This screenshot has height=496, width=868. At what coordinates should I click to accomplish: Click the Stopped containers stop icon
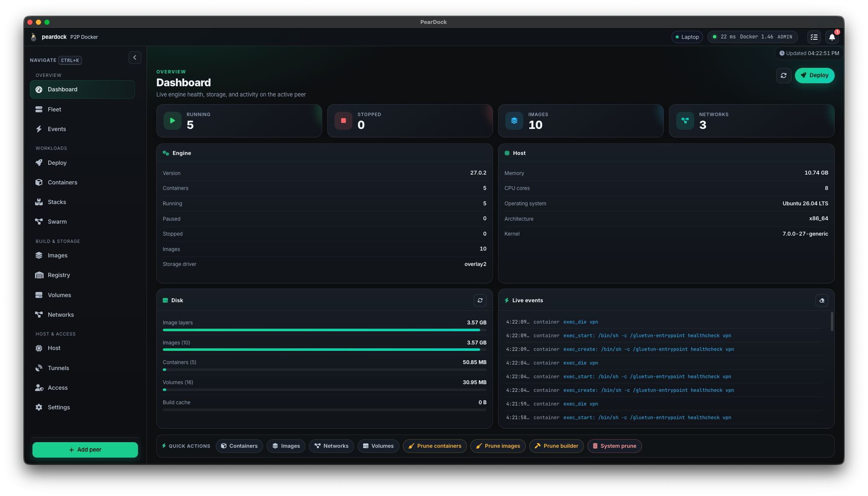pyautogui.click(x=343, y=121)
